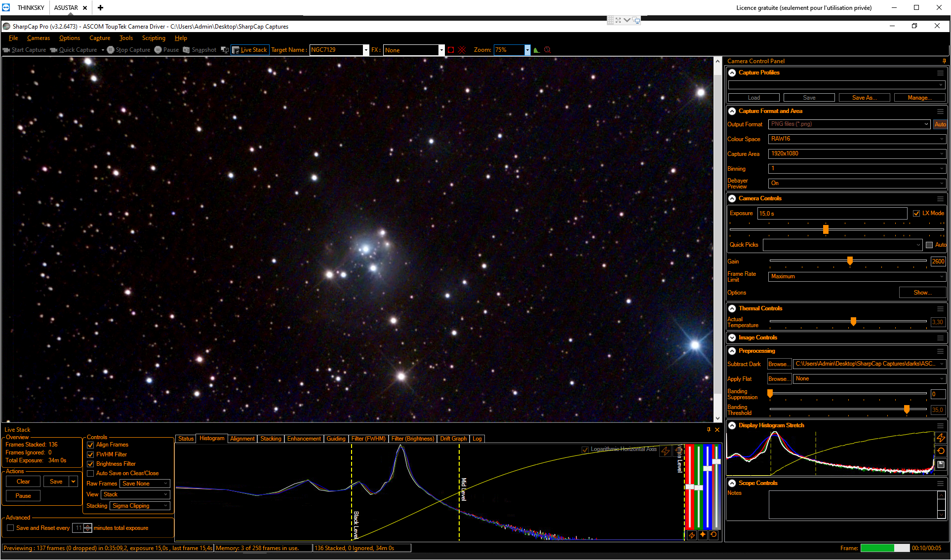
Task: Click the red square FX selection icon
Action: point(451,50)
